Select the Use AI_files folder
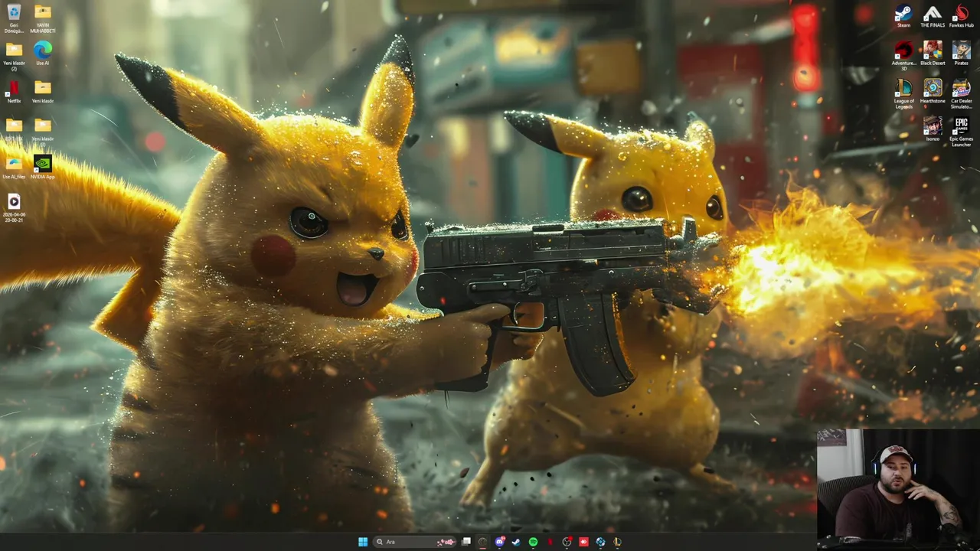 click(x=14, y=166)
